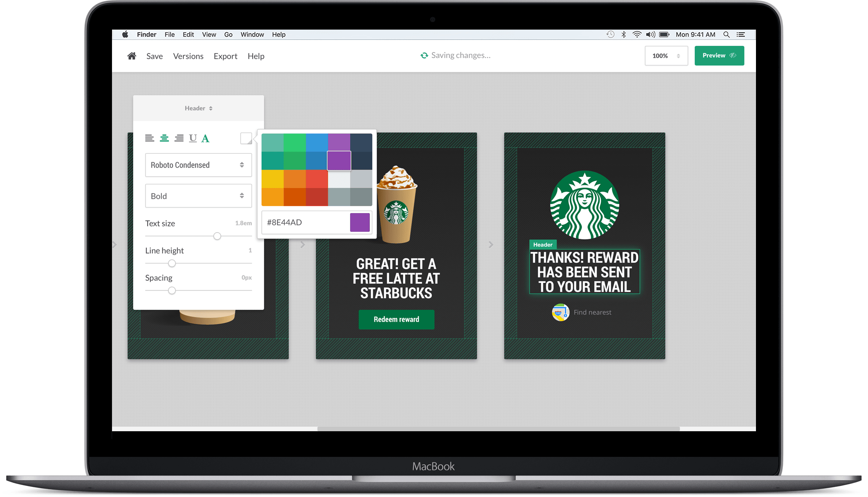Screen dimensions: 868x497
Task: Center-align the header text
Action: [164, 138]
